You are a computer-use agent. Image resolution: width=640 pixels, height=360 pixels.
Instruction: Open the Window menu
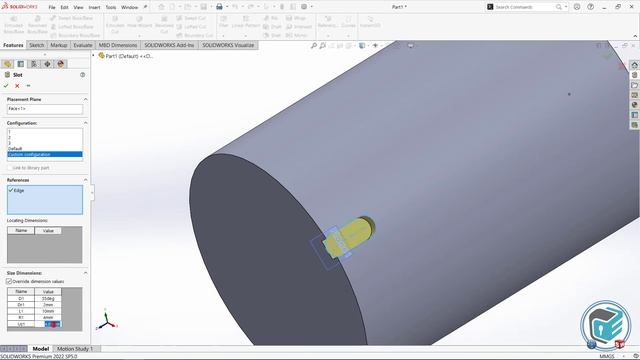[x=129, y=7]
